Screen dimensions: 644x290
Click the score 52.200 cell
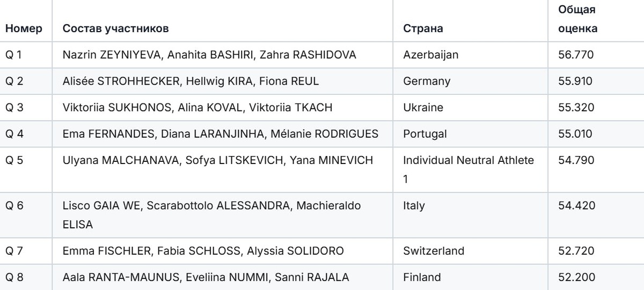576,277
